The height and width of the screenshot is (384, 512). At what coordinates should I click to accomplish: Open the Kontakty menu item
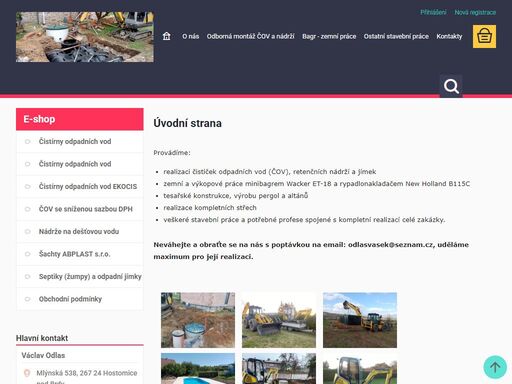click(x=449, y=36)
